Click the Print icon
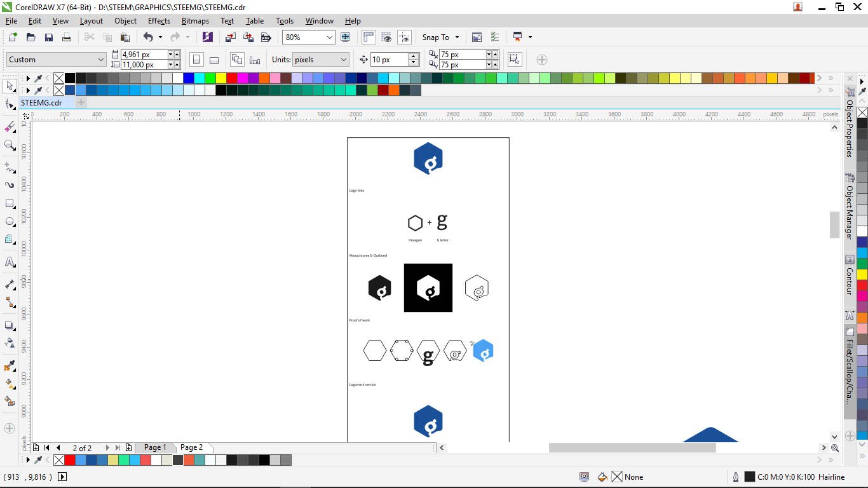868x488 pixels. (x=66, y=37)
